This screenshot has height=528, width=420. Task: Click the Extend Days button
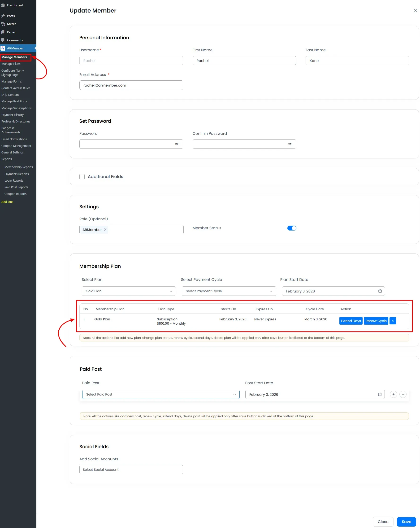click(351, 321)
